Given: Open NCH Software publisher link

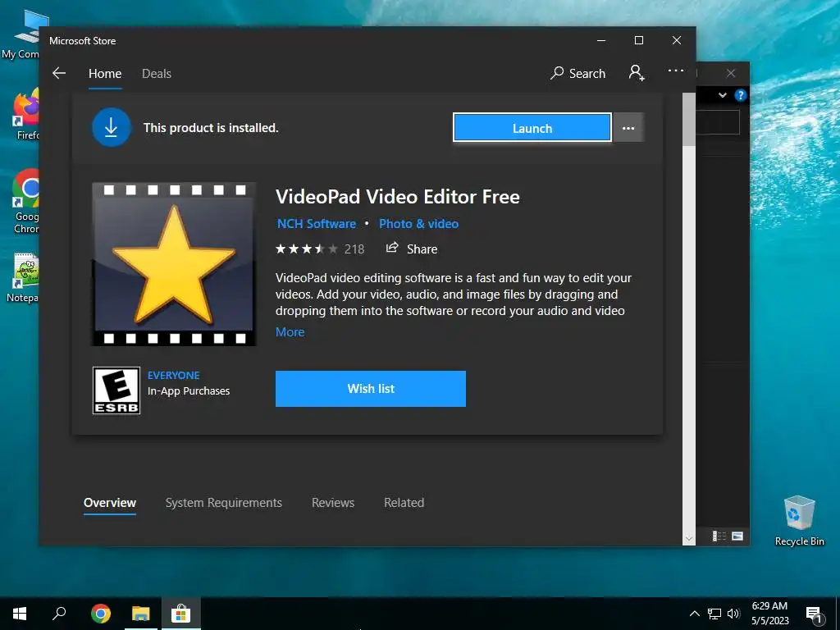Looking at the screenshot, I should coord(316,224).
